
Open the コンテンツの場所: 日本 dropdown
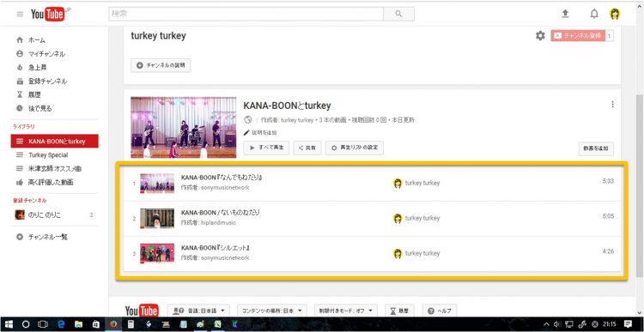272,311
